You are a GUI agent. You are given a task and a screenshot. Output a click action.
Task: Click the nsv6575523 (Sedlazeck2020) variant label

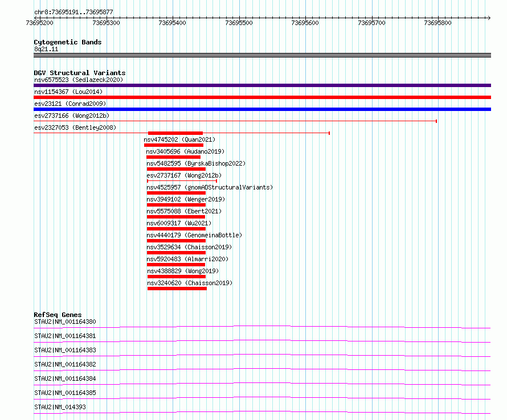pos(79,80)
